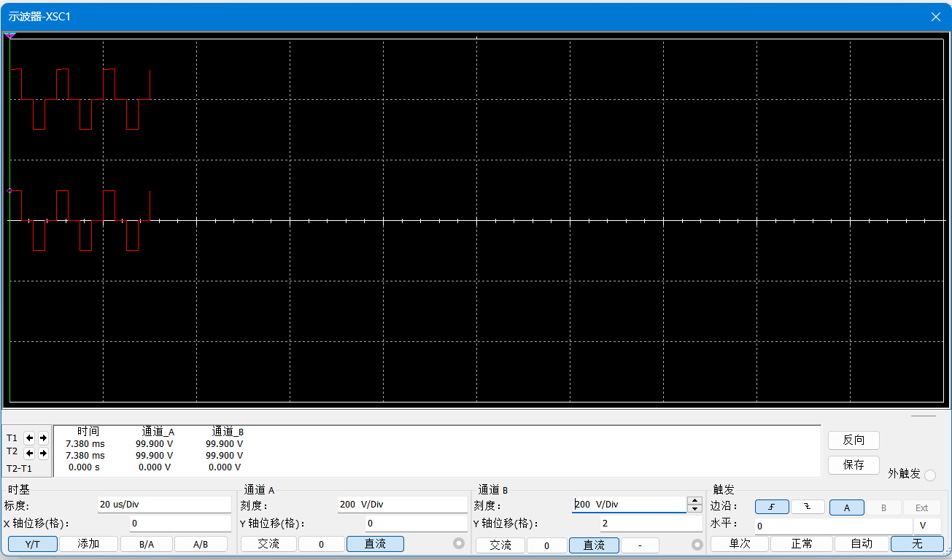The image size is (952, 560).
Task: Switch display mode to B/A
Action: pos(147,544)
